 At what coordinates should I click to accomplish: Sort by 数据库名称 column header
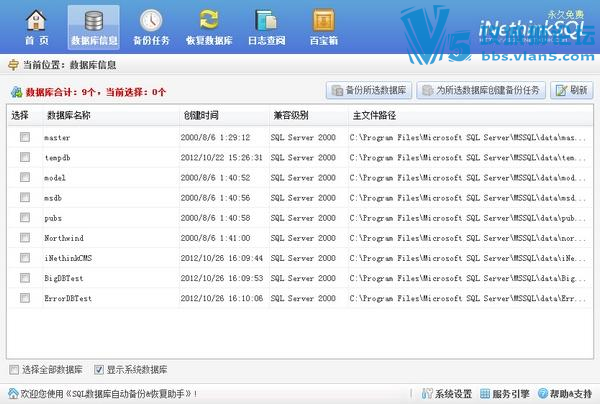[x=68, y=115]
